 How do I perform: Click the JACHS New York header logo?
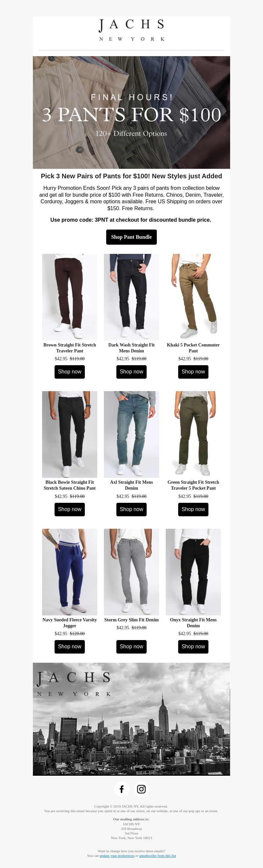pyautogui.click(x=131, y=30)
